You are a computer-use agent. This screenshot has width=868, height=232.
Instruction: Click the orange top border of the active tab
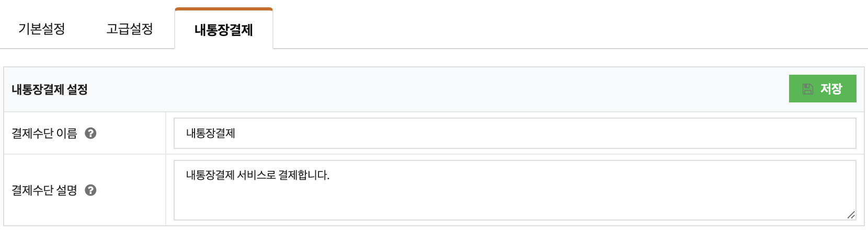pyautogui.click(x=224, y=9)
